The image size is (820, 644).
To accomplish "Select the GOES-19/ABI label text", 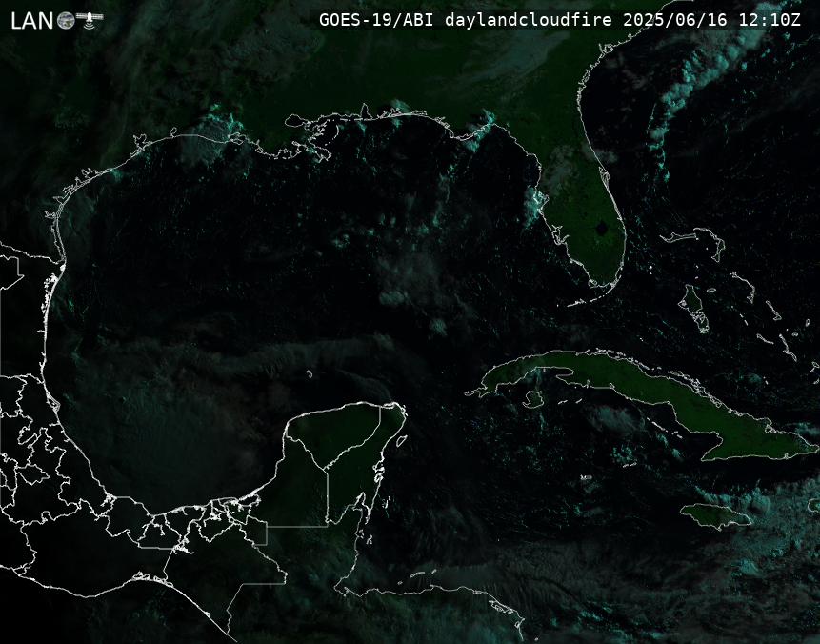I will 376,20.
